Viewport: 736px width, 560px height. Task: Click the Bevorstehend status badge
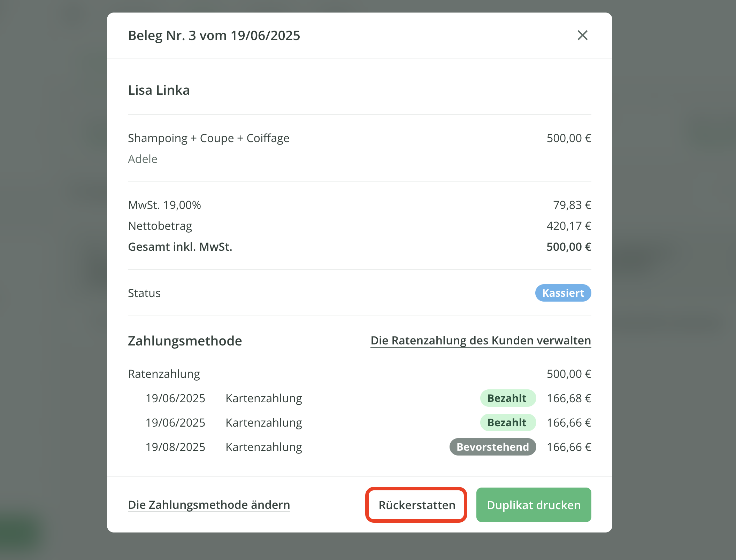492,447
